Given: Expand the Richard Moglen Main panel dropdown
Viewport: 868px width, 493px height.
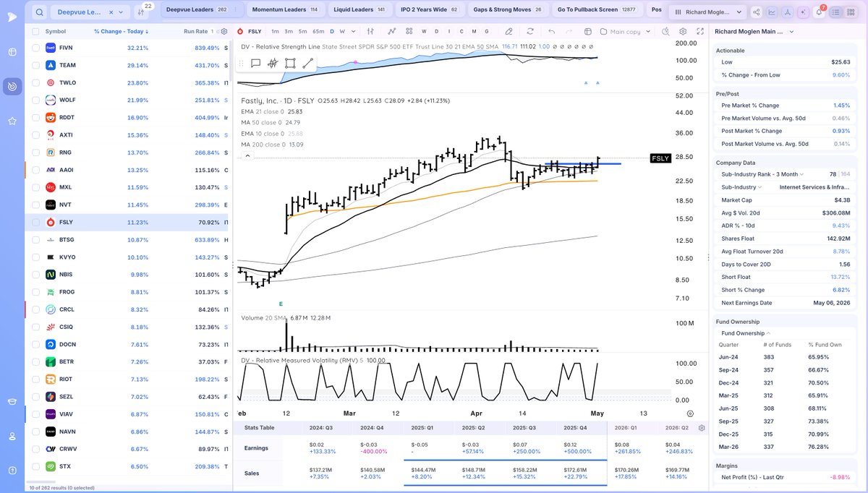Looking at the screenshot, I should (x=791, y=32).
